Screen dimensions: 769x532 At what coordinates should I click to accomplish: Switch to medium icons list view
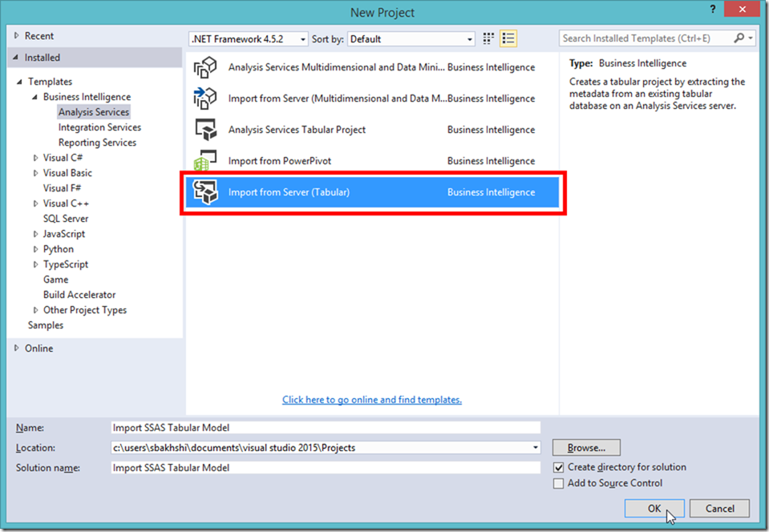coord(508,38)
